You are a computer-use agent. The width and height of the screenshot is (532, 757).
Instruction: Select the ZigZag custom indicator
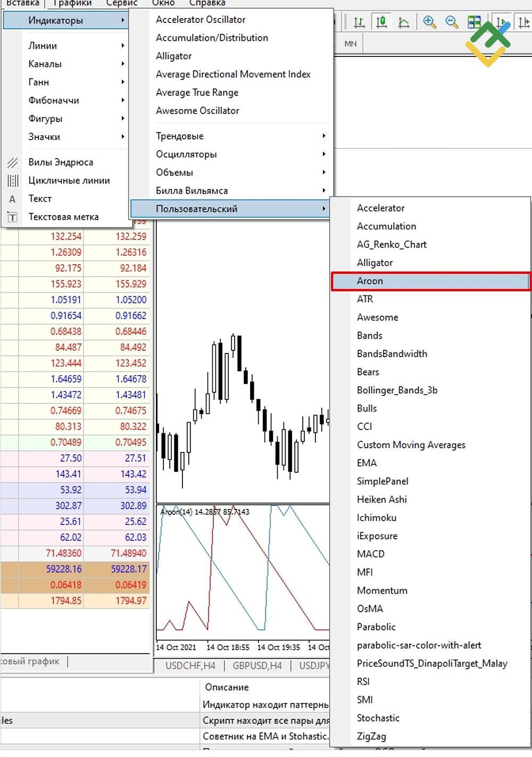click(430, 737)
